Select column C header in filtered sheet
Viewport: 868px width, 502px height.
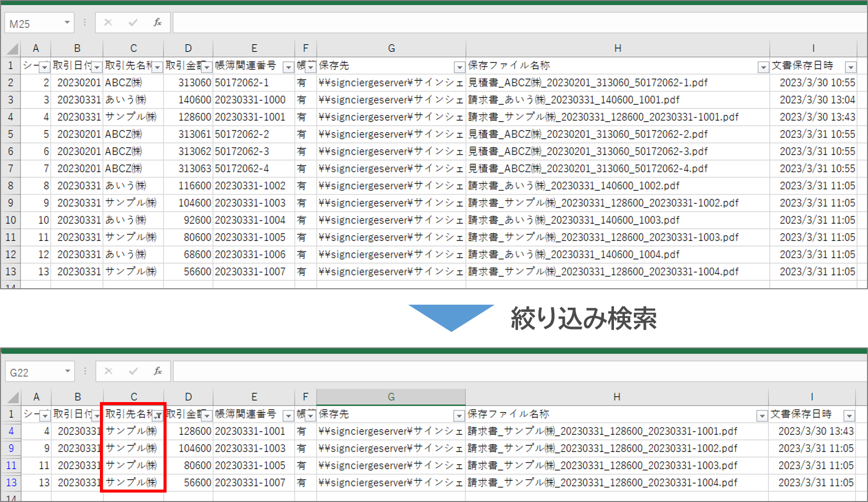tap(134, 397)
